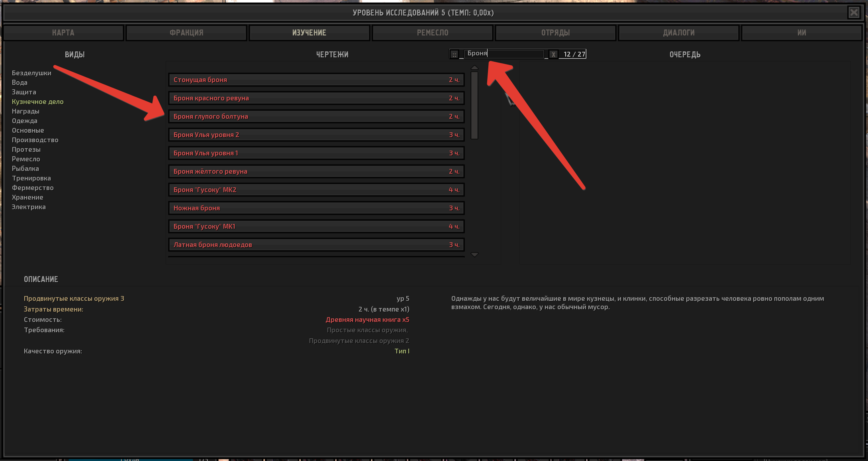This screenshot has width=868, height=461.
Task: Close the research window
Action: (x=854, y=13)
